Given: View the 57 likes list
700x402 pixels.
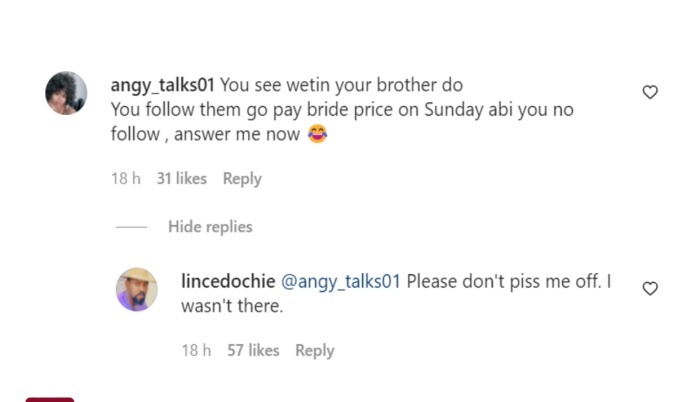Looking at the screenshot, I should 254,351.
